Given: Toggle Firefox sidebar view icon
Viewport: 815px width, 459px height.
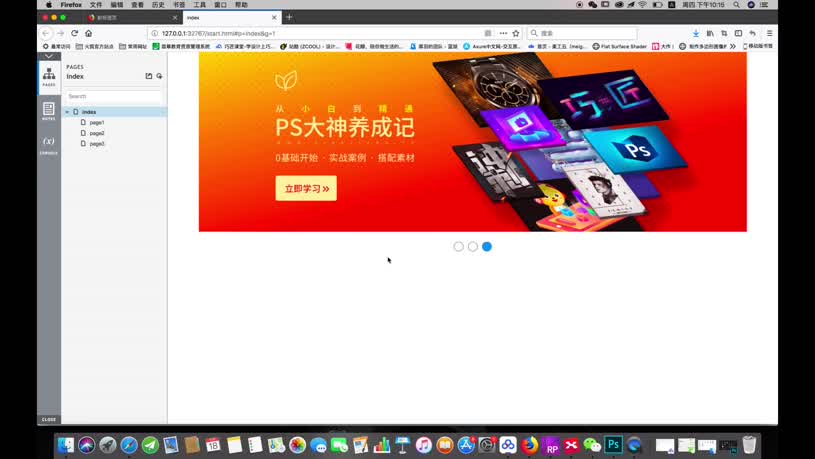Looking at the screenshot, I should click(x=738, y=33).
